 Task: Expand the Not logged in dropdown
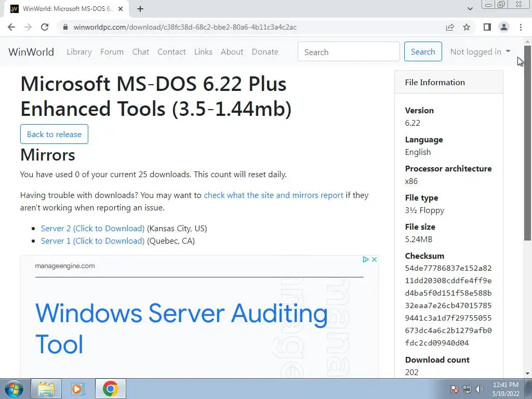[x=480, y=51]
